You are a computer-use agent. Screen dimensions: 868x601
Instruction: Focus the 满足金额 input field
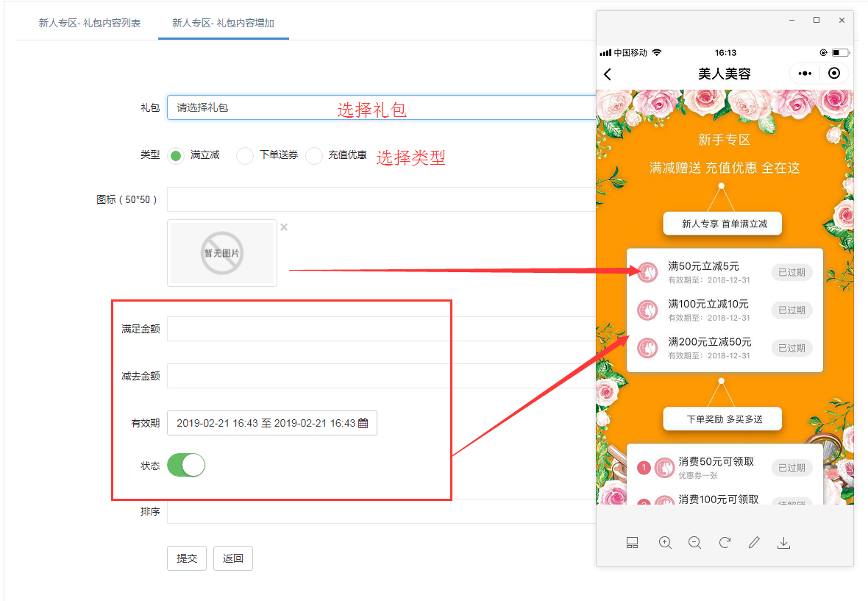(x=382, y=329)
